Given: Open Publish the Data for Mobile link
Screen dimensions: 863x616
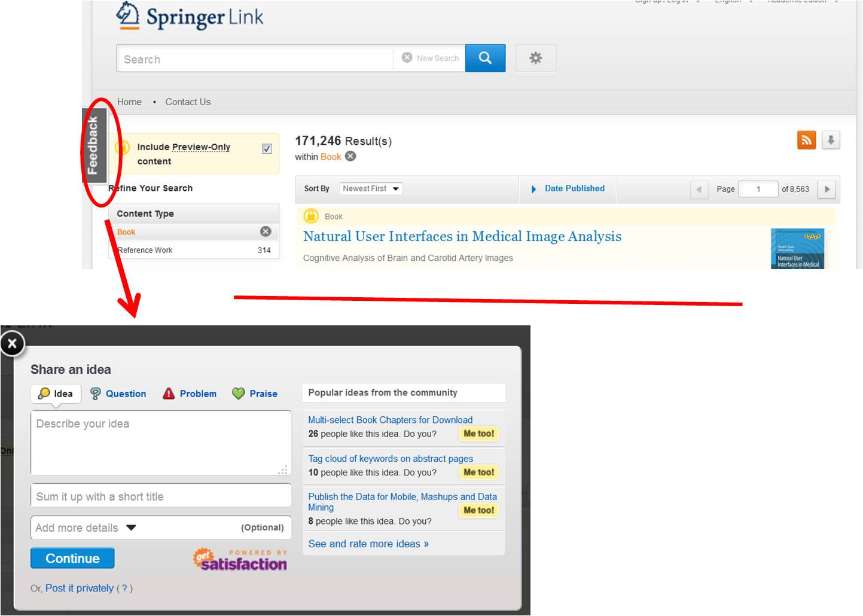Looking at the screenshot, I should pos(402,502).
